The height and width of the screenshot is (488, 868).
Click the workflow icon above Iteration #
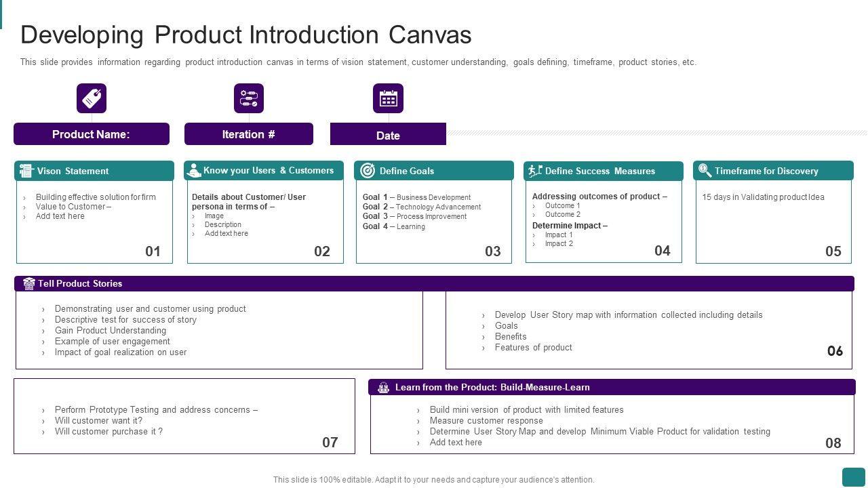tap(249, 98)
